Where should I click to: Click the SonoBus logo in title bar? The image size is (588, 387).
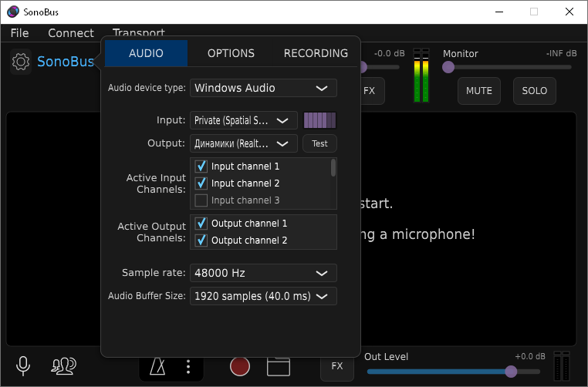(x=12, y=12)
